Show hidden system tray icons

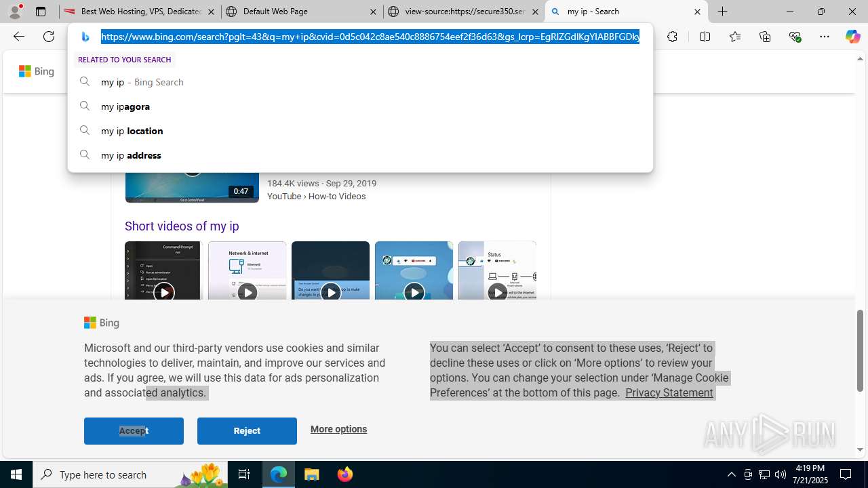point(731,474)
